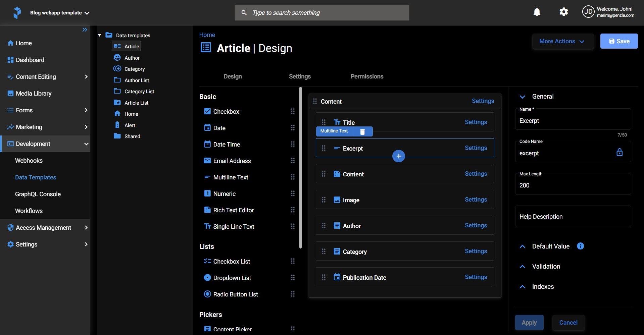Viewport: 644px width, 335px height.
Task: Open the More Actions dropdown
Action: [x=563, y=41]
